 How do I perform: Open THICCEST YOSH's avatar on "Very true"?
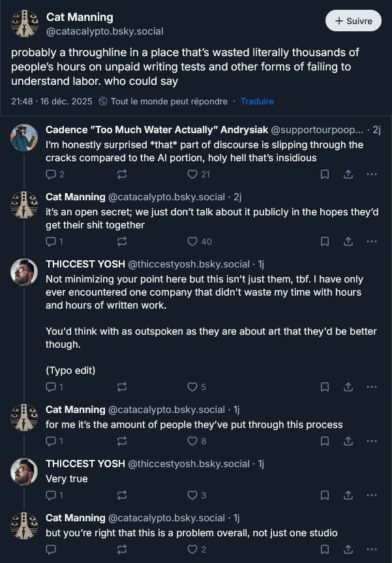click(25, 471)
